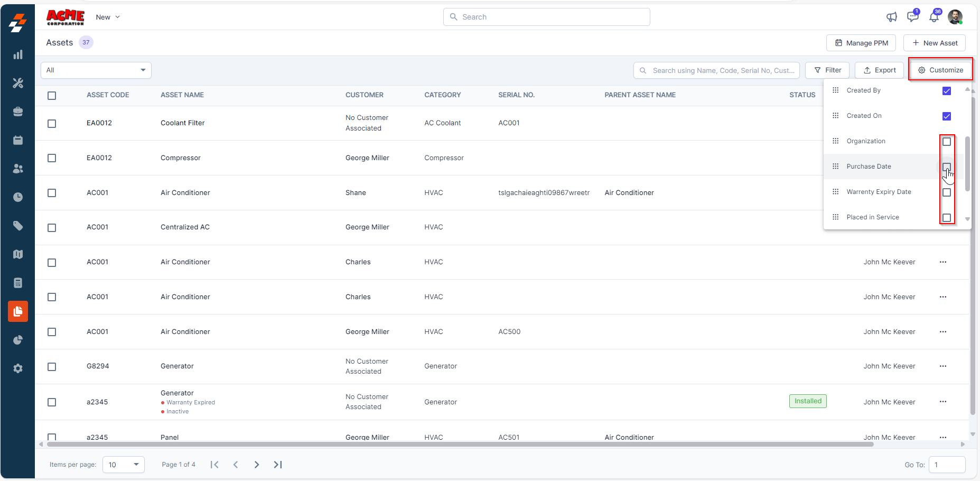Image resolution: width=980 pixels, height=481 pixels.
Task: Open the notifications bell
Action: 934,17
